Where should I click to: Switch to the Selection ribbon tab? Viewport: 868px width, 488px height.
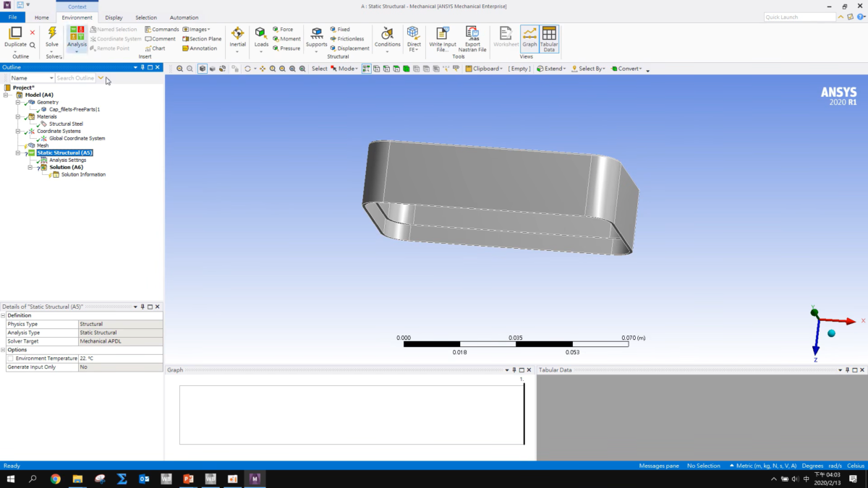point(145,17)
